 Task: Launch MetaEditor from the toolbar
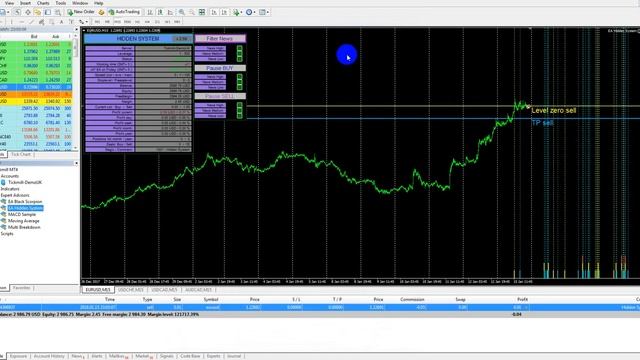click(101, 12)
